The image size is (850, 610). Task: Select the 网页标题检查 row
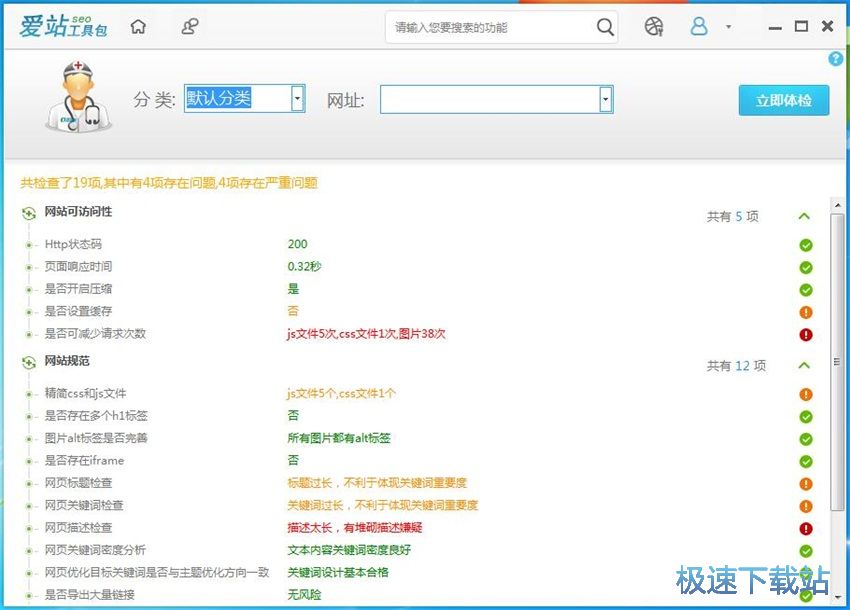[x=420, y=483]
